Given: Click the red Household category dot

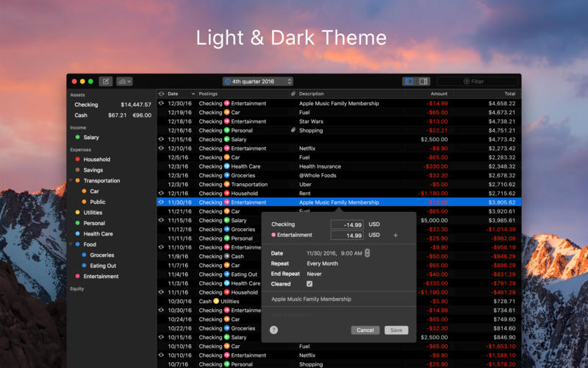Looking at the screenshot, I should [78, 159].
